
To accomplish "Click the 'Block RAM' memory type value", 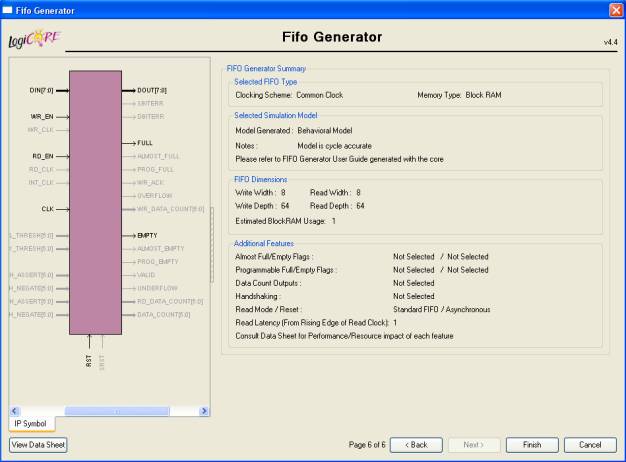I will (483, 95).
